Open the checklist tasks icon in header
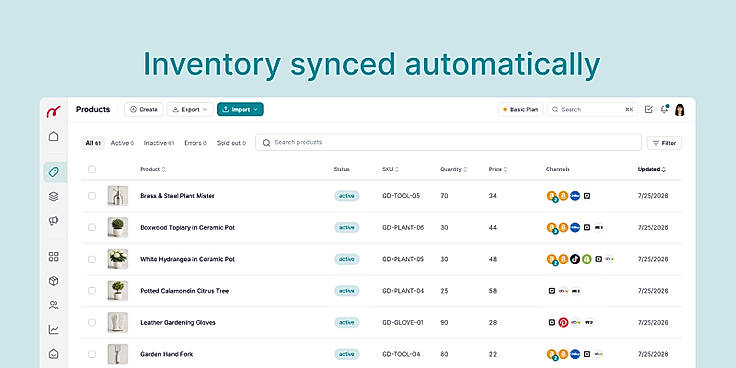Screen dimensions: 736x368 (x=649, y=109)
